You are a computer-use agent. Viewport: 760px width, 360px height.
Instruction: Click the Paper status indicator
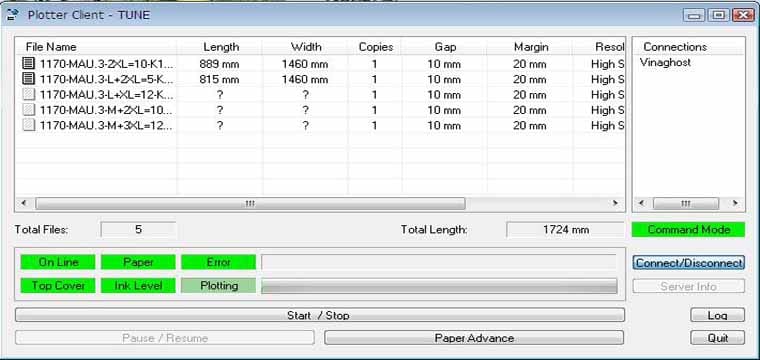coord(138,262)
